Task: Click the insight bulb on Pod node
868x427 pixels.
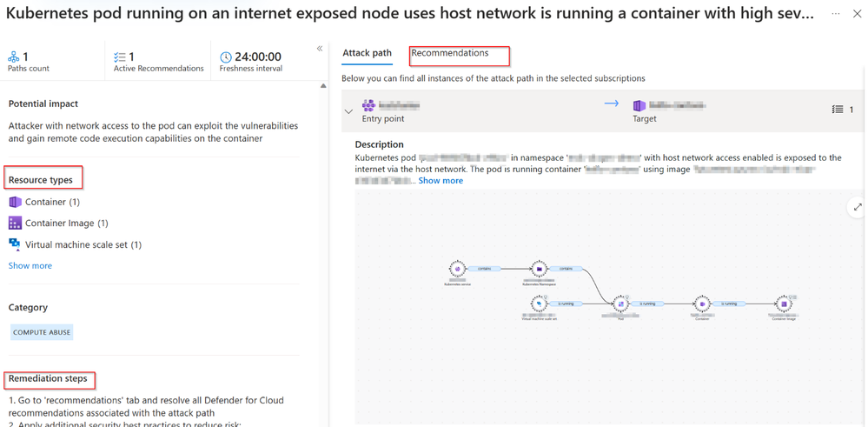Action: [627, 297]
